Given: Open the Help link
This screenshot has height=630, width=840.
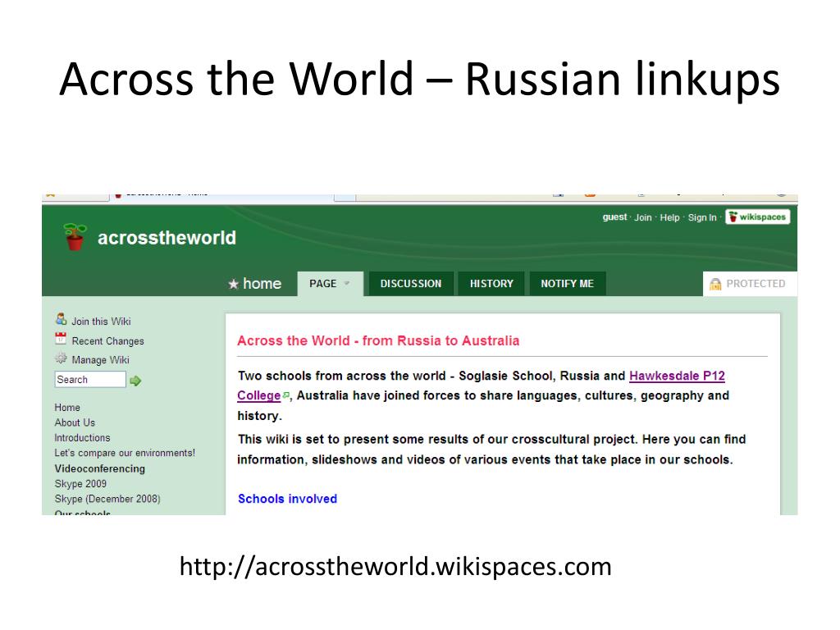Looking at the screenshot, I should click(669, 217).
